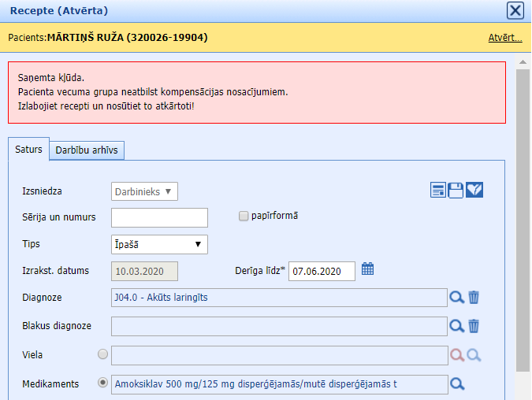Click the Sērija un numurs field
Screen dimensions: 532x400
click(159, 217)
